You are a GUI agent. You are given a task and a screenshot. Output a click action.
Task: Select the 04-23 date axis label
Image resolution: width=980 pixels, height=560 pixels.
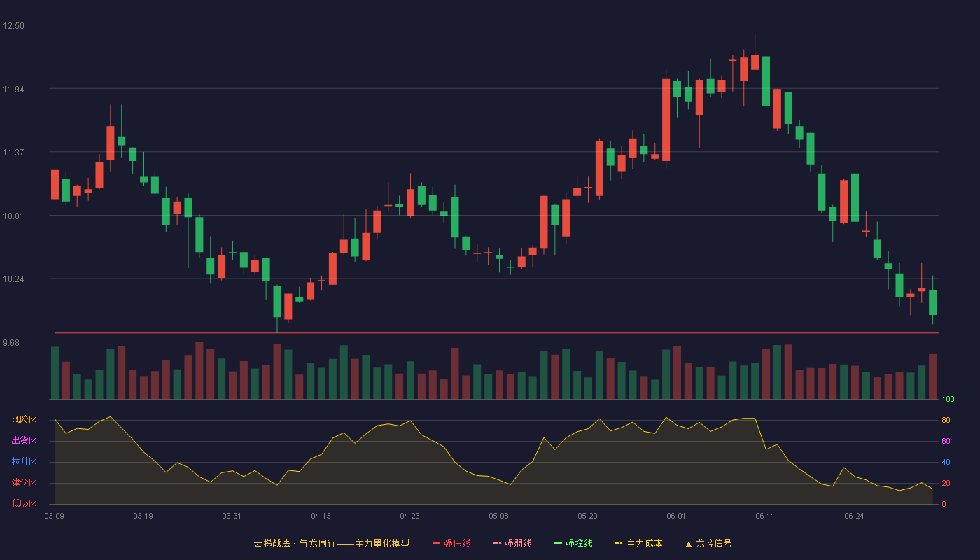(x=410, y=516)
